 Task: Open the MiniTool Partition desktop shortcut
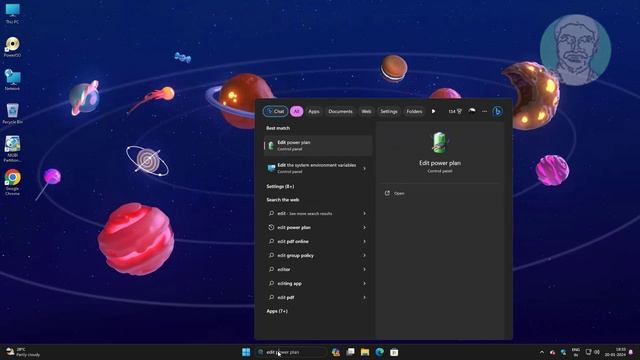(12, 149)
